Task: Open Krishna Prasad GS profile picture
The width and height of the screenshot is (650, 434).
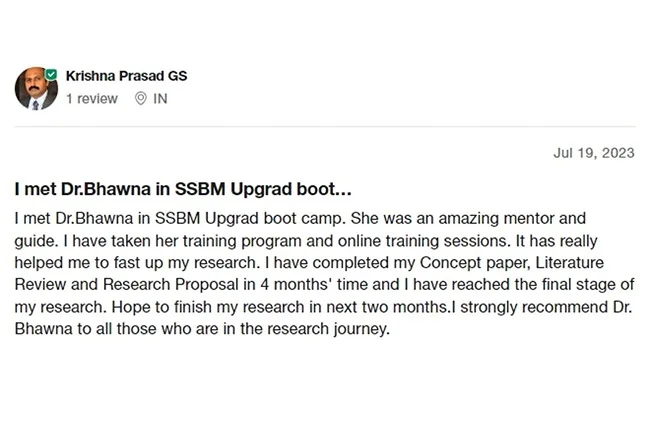Action: [x=35, y=89]
